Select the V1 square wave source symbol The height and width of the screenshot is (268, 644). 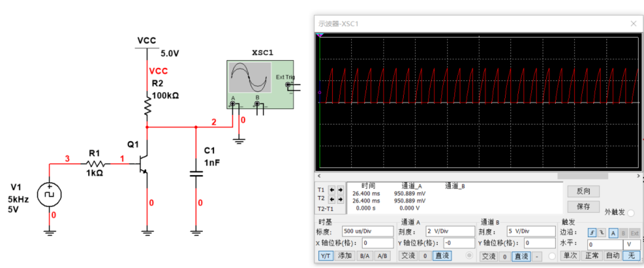click(49, 194)
